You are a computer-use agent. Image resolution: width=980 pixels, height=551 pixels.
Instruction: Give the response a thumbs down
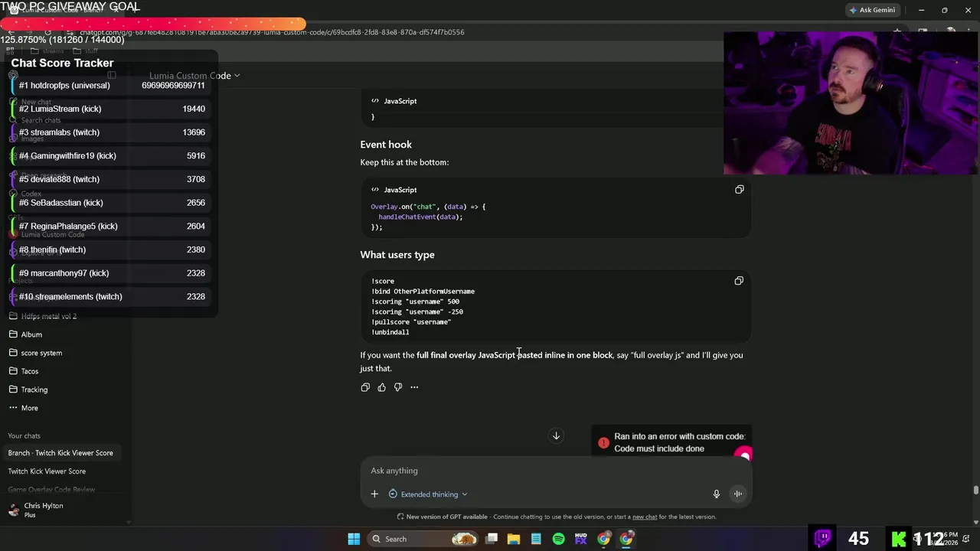(398, 387)
